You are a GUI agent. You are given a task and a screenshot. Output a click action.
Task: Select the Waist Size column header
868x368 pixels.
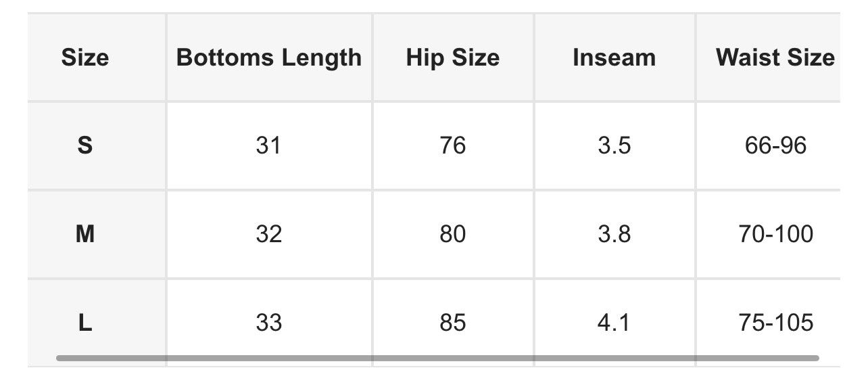(x=775, y=57)
